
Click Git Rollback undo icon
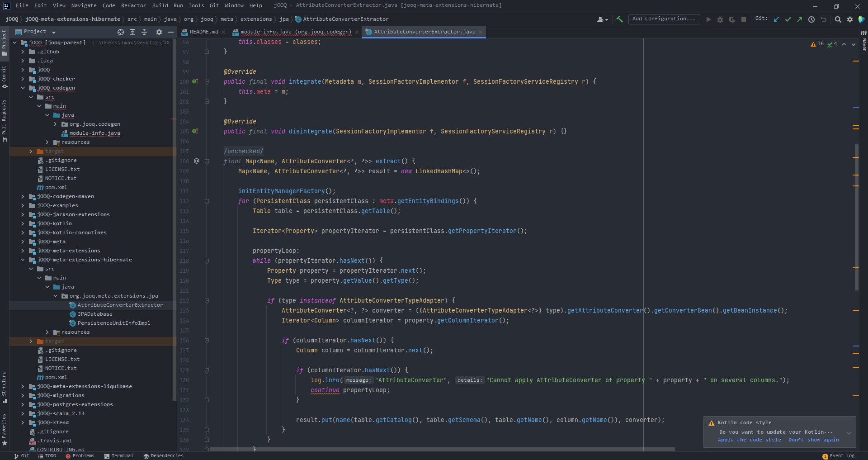coord(824,19)
